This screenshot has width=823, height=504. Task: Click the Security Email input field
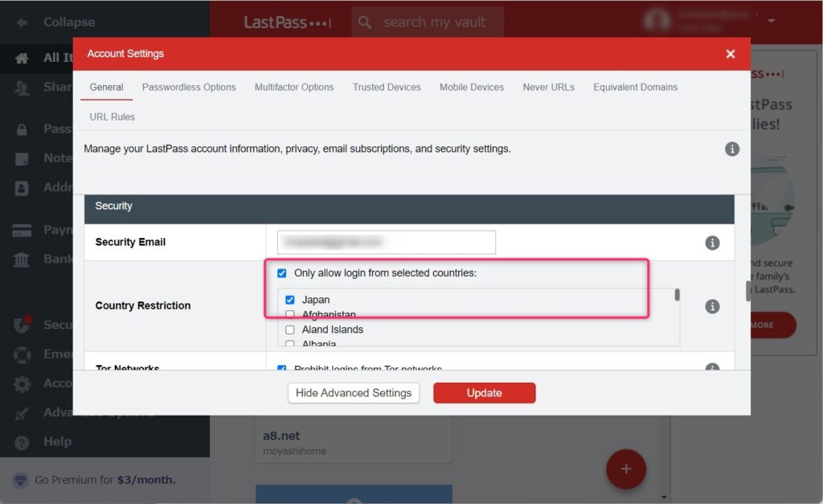(x=386, y=242)
